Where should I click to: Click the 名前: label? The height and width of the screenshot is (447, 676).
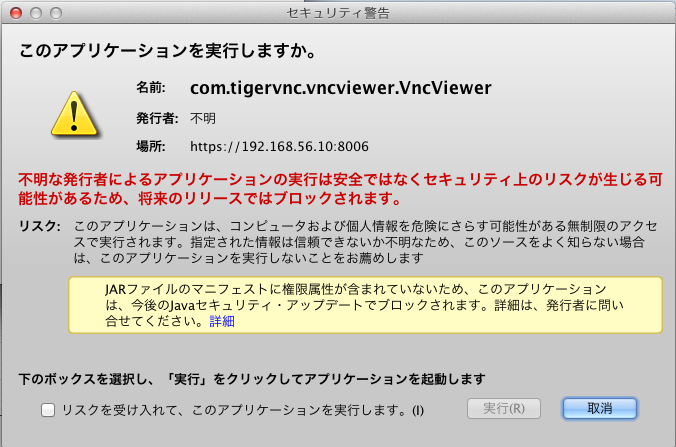(x=151, y=88)
